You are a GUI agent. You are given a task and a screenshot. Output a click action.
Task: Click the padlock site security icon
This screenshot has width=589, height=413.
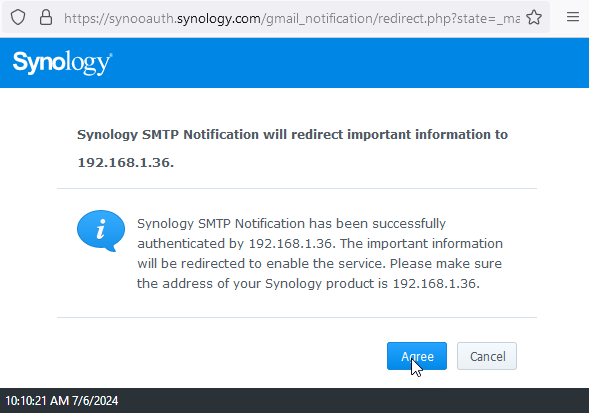click(46, 17)
